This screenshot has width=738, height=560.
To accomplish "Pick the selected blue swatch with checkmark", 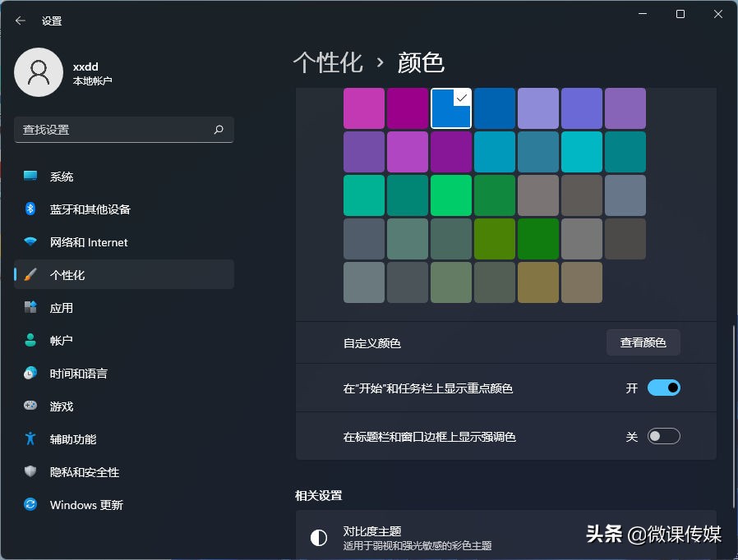I will click(451, 108).
